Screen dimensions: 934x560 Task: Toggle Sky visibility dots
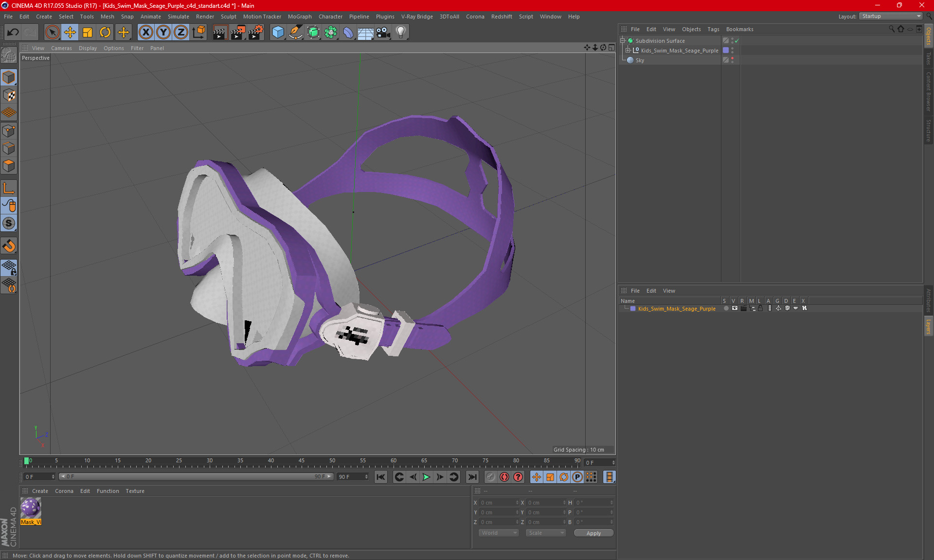pos(732,60)
